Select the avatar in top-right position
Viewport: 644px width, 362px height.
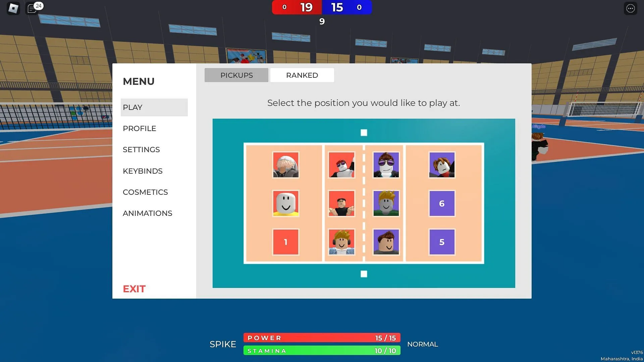pos(441,165)
